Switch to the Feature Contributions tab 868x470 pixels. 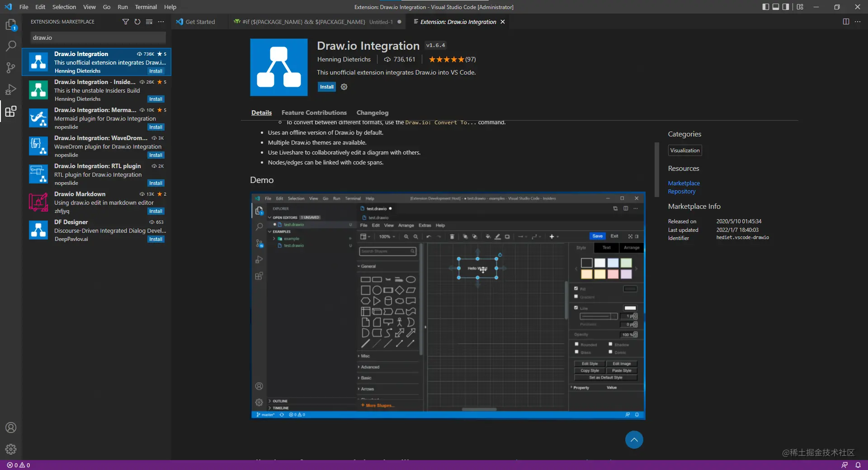[314, 113]
